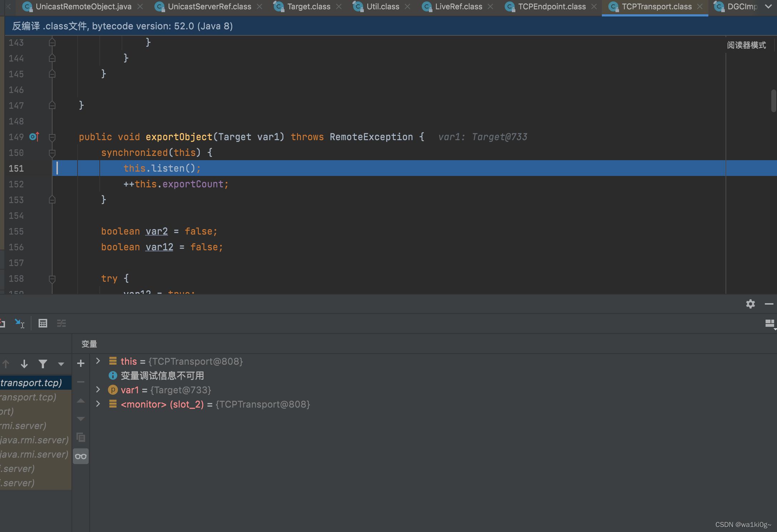Viewport: 777px width, 532px height.
Task: Collapse the synchronized block fold at line 150
Action: 52,153
